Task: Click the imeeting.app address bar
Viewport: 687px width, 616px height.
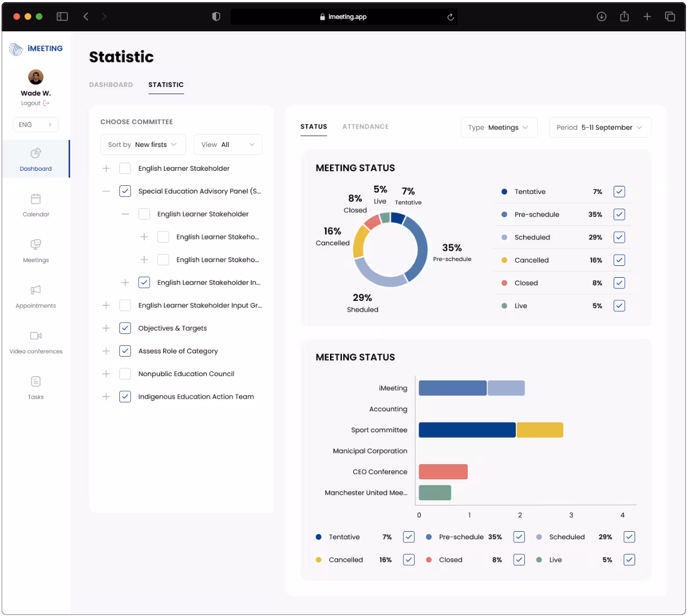Action: [343, 17]
